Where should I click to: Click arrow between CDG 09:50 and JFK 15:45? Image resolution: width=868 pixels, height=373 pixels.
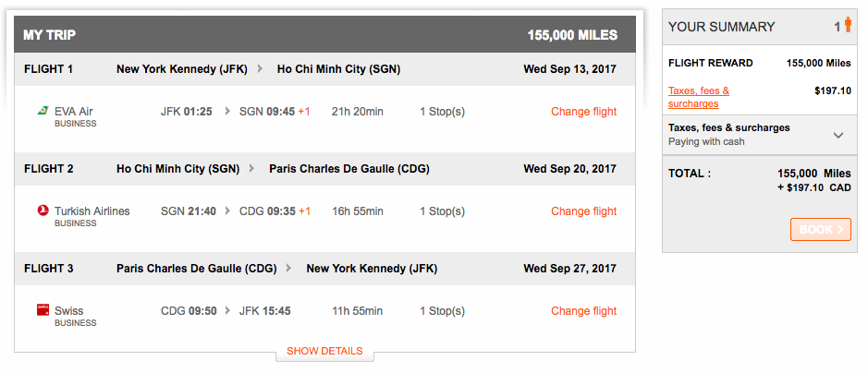[x=227, y=310]
